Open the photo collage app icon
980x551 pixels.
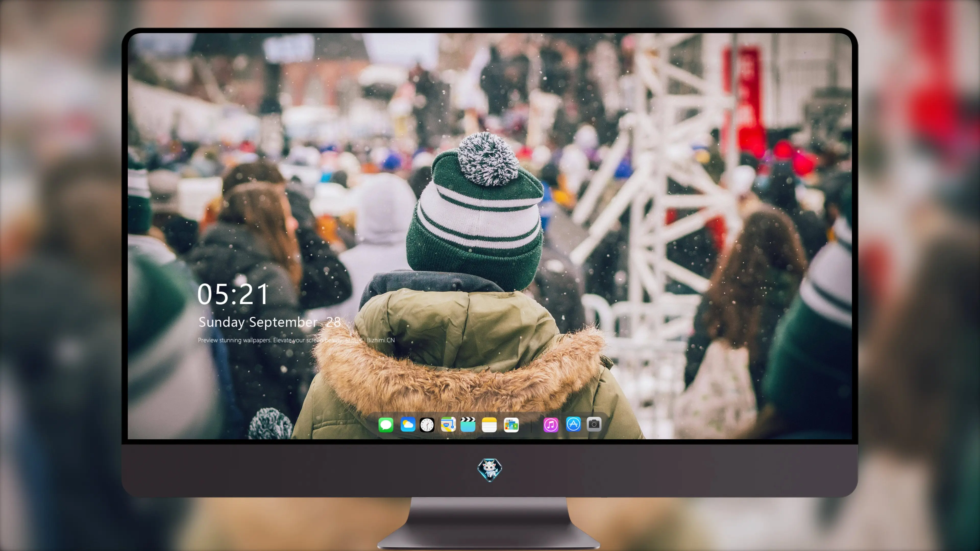tap(511, 425)
